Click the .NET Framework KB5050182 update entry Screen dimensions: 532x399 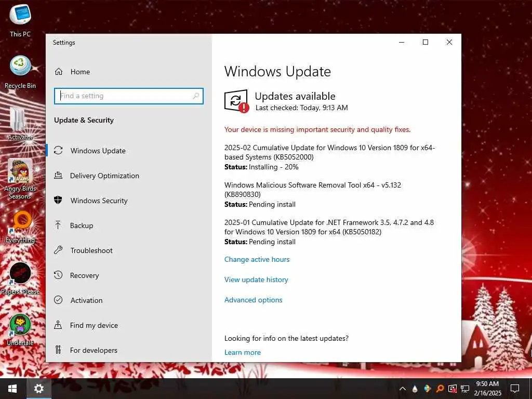329,227
